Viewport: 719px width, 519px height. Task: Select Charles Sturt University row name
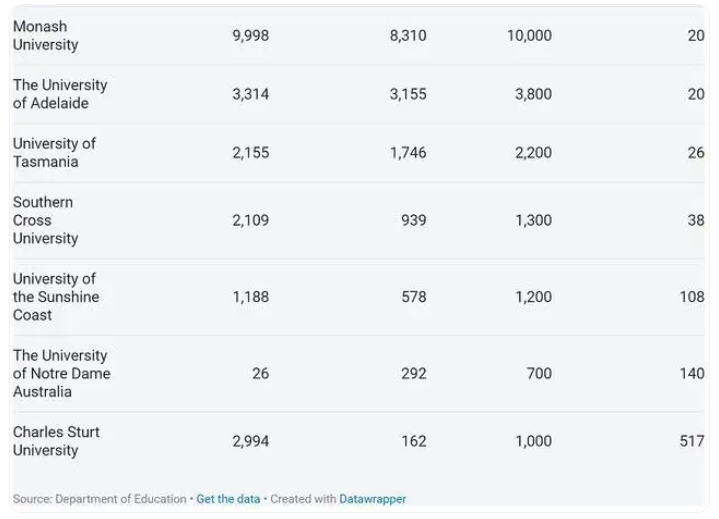click(56, 441)
